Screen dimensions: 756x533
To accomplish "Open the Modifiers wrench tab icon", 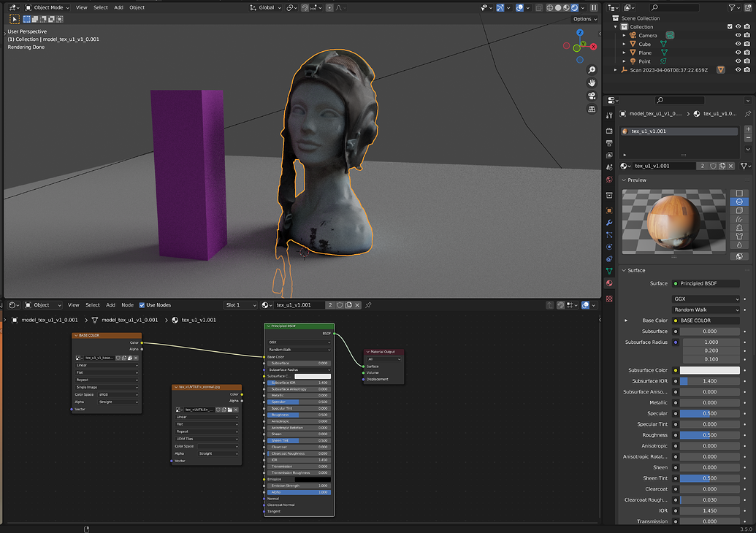I will point(609,223).
